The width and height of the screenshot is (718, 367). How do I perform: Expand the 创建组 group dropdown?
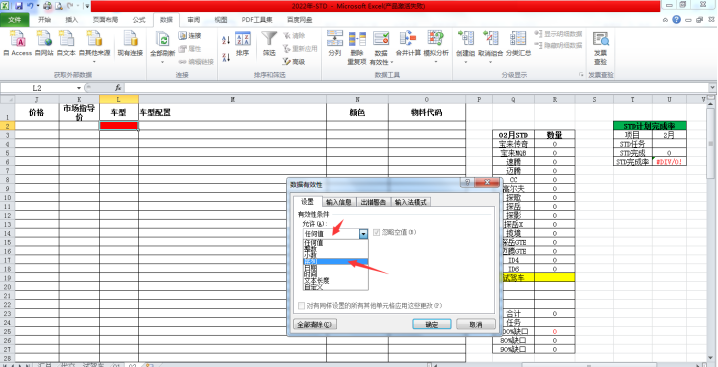coord(465,61)
